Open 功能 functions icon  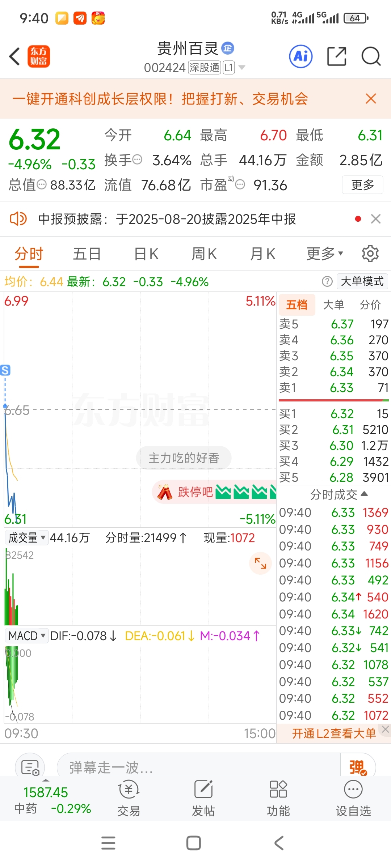point(278,799)
